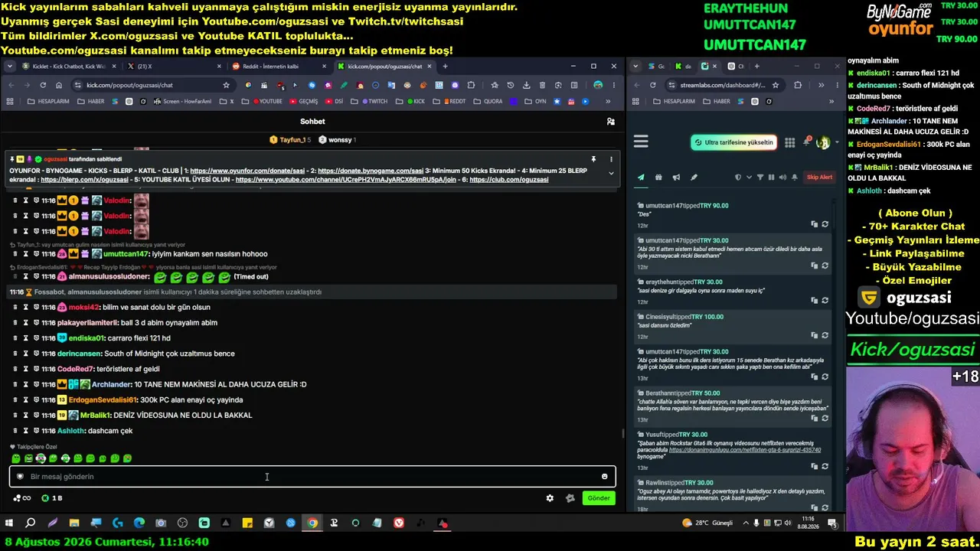Select the Streamlabs brush tab icon
The image size is (980, 551).
(694, 178)
